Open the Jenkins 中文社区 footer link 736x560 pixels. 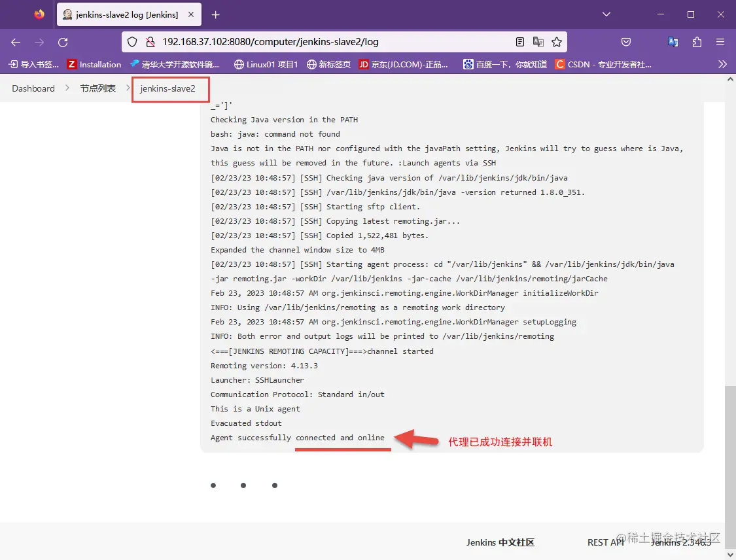click(x=500, y=542)
